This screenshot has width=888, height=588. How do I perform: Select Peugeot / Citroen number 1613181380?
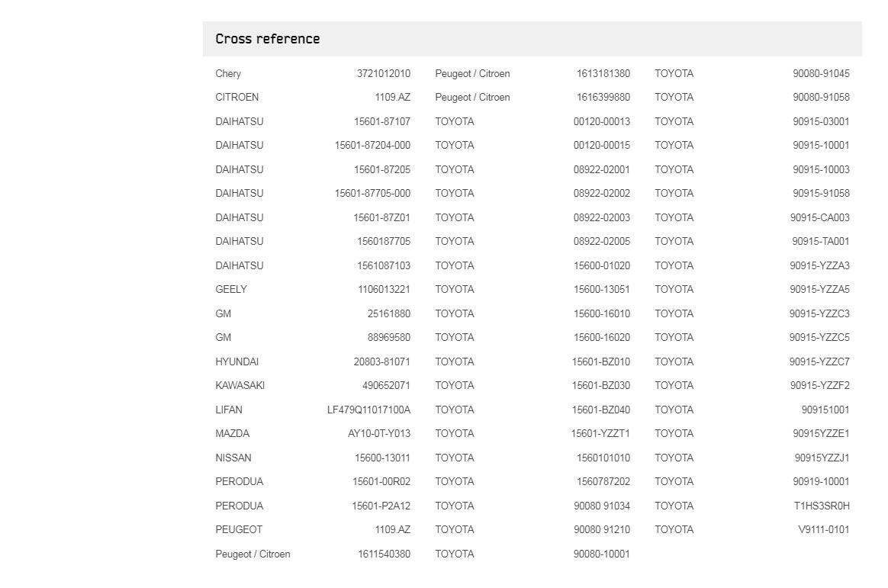(x=603, y=73)
